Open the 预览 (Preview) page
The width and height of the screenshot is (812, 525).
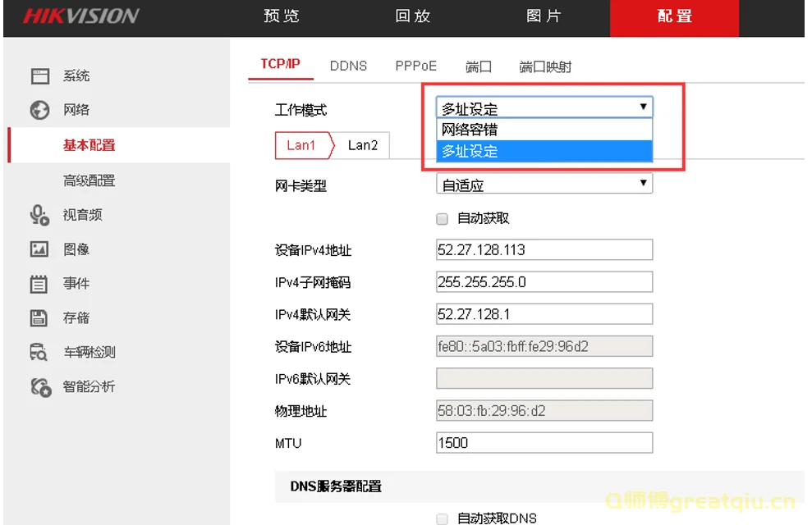(x=281, y=16)
